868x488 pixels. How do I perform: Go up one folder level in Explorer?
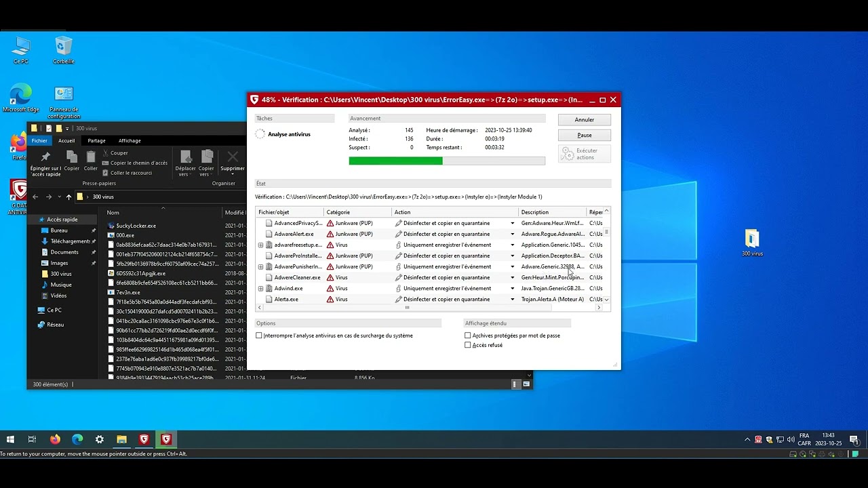click(x=68, y=197)
